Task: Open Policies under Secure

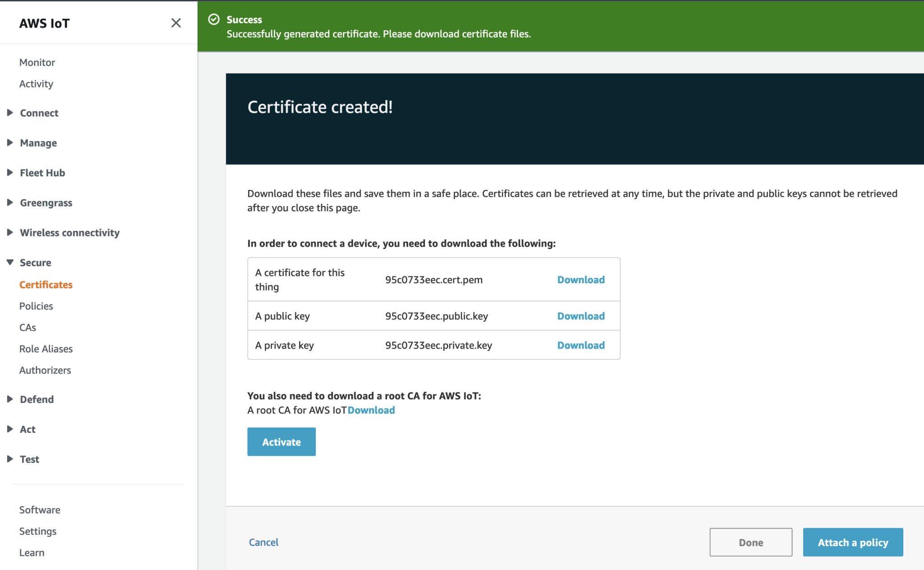Action: click(36, 306)
